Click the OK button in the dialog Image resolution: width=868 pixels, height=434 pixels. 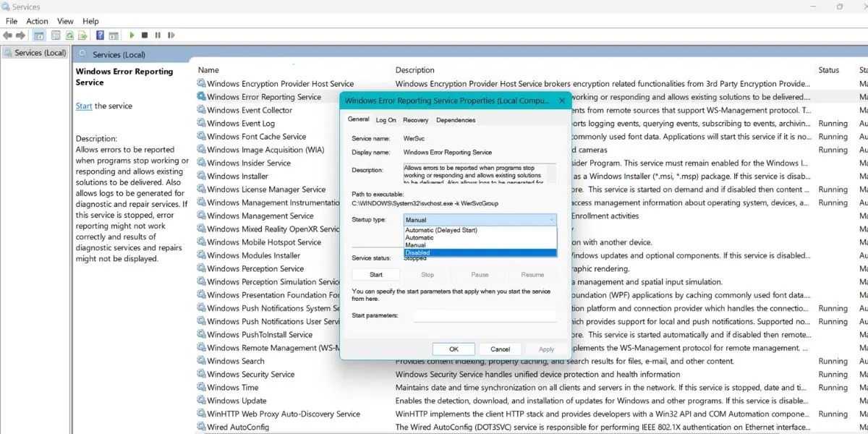coord(454,349)
